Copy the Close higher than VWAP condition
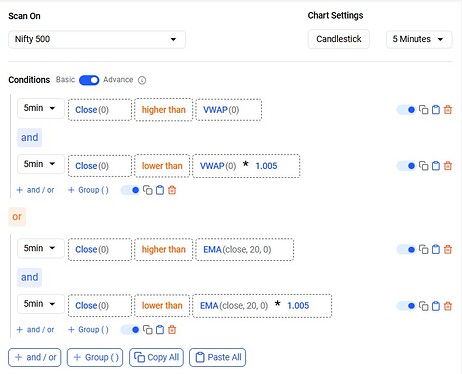This screenshot has width=462, height=374. (x=423, y=110)
